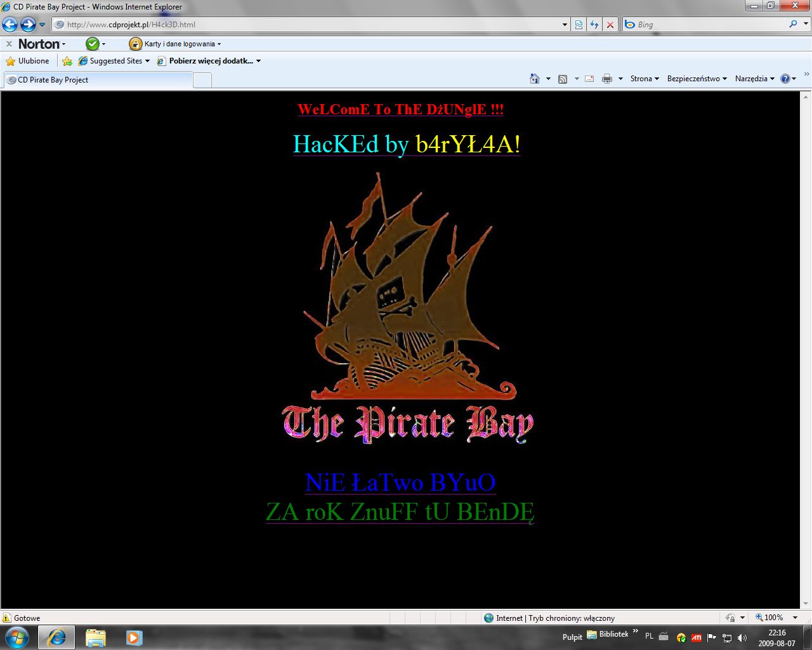This screenshot has width=812, height=650.
Task: Click the PL language indicator
Action: tap(649, 637)
